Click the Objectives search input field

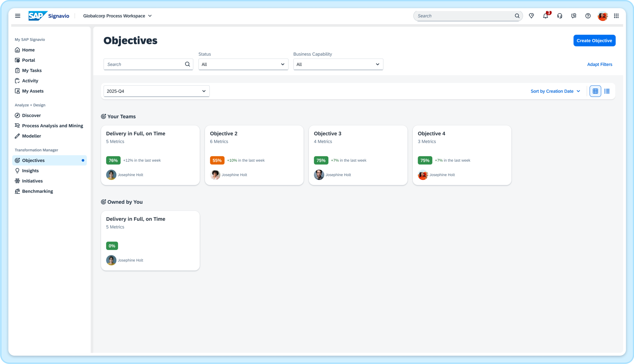[145, 64]
